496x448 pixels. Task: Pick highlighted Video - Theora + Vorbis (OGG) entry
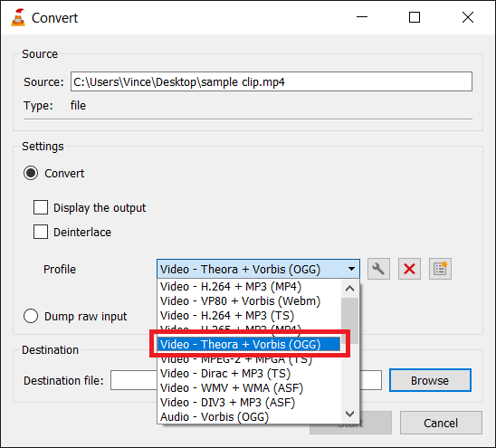(249, 345)
